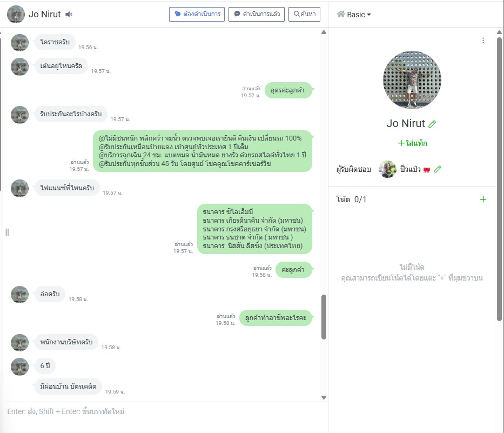Click the sender avatar beside โคราชครับ message
This screenshot has height=433, width=504.
tap(19, 43)
